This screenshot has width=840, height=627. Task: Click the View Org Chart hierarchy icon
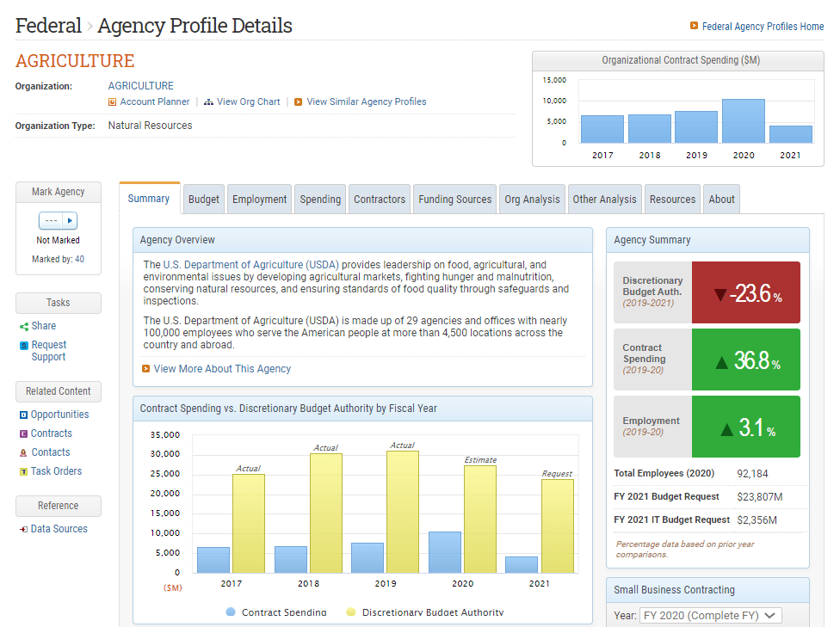click(208, 101)
